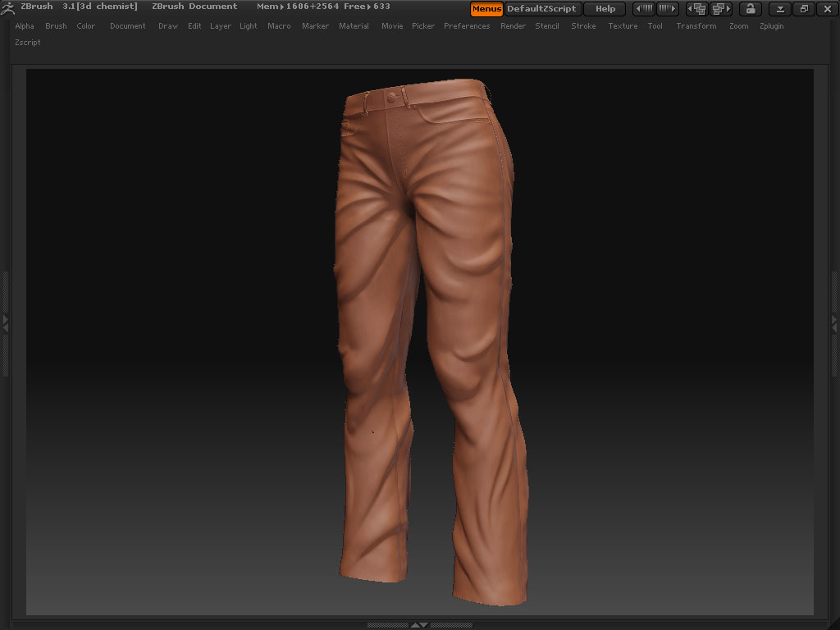The image size is (840, 630).
Task: Close the ZBrush window
Action: tap(827, 8)
